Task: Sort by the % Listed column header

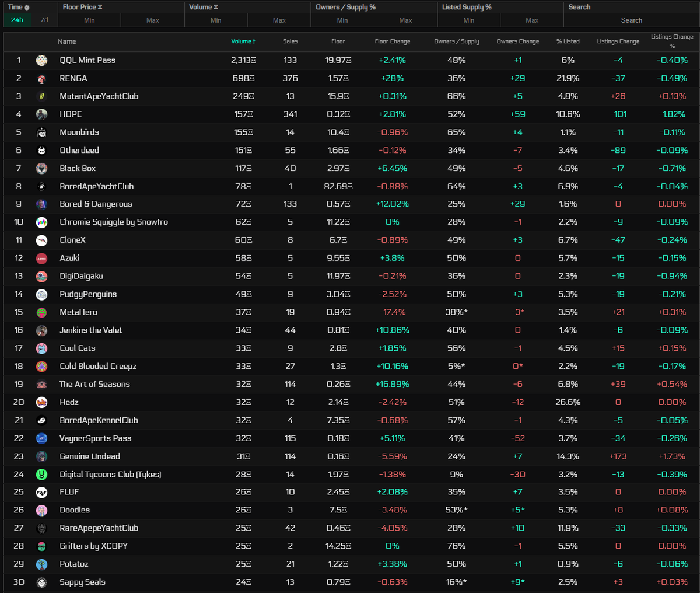Action: (568, 41)
